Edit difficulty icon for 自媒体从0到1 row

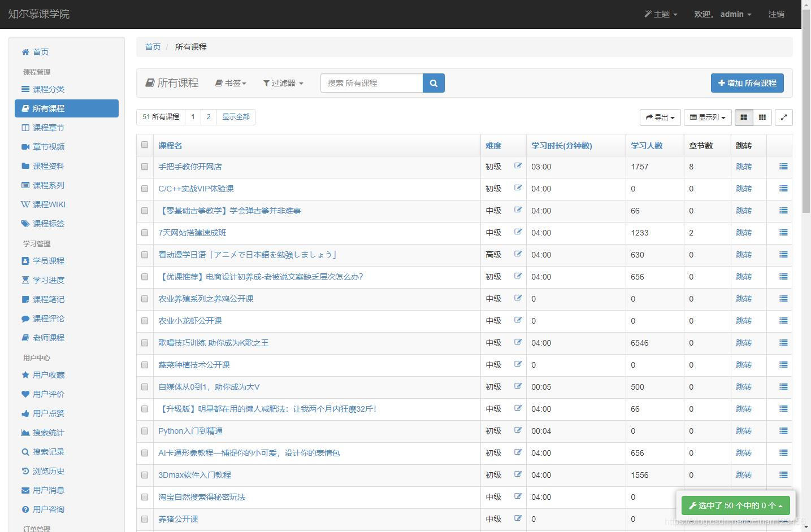click(x=518, y=386)
